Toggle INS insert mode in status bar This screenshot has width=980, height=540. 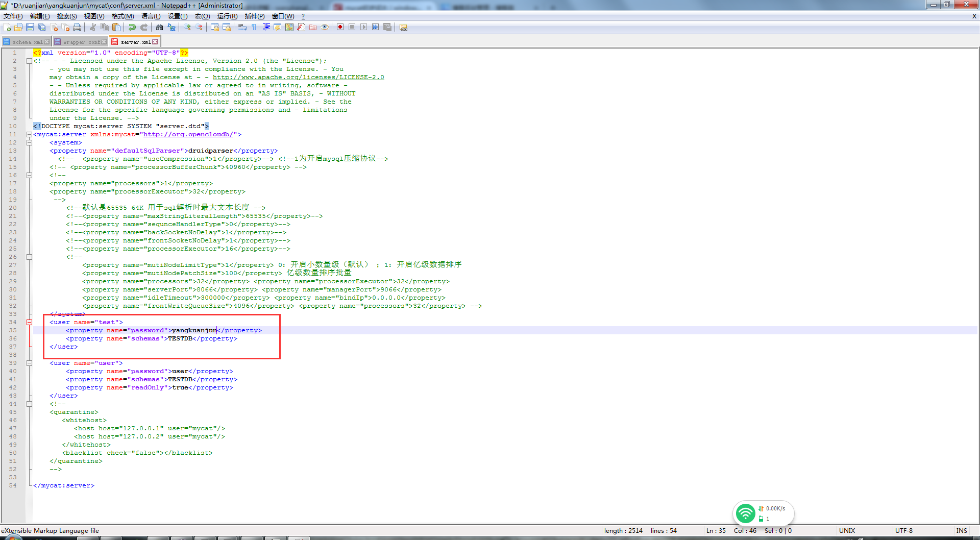pos(962,530)
